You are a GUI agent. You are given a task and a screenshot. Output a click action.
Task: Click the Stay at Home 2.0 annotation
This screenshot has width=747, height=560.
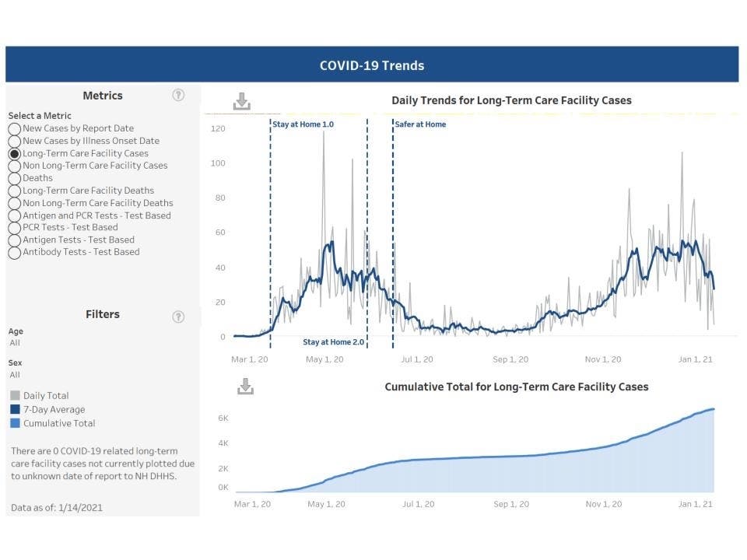coord(334,341)
